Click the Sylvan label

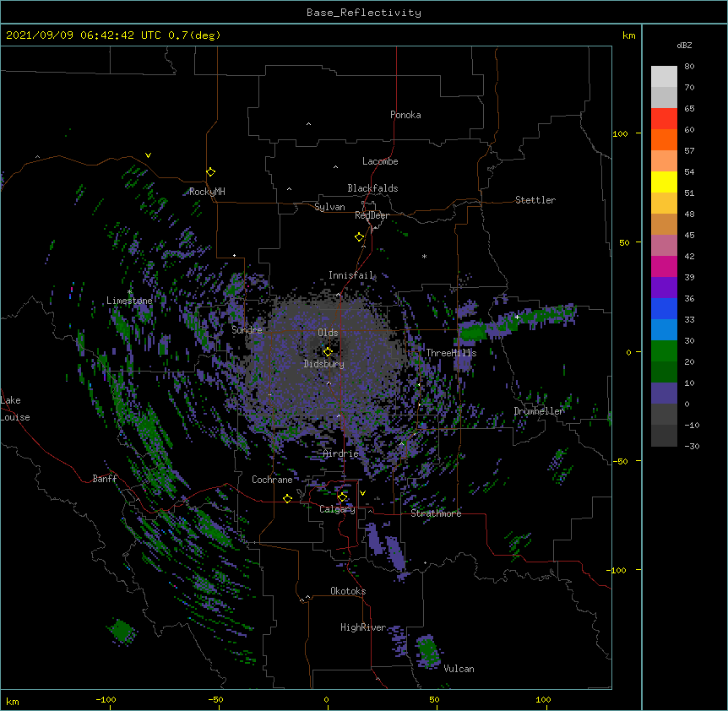coord(329,207)
